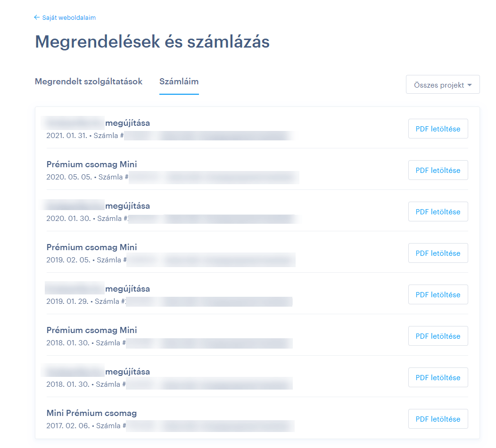
Task: Click the 2019. 02. 05. Prémium csomag Mini title
Action: (x=92, y=247)
